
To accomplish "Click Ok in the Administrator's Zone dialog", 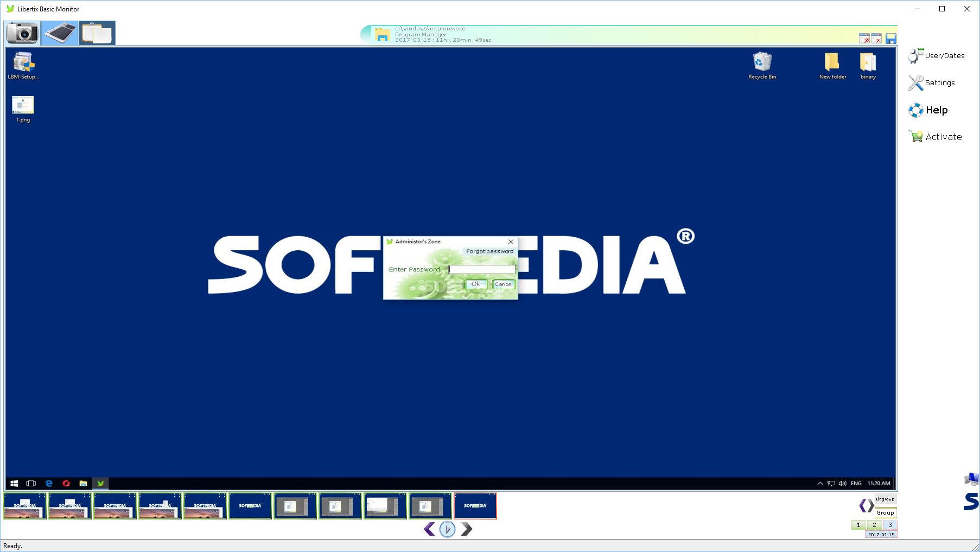I will pyautogui.click(x=476, y=284).
